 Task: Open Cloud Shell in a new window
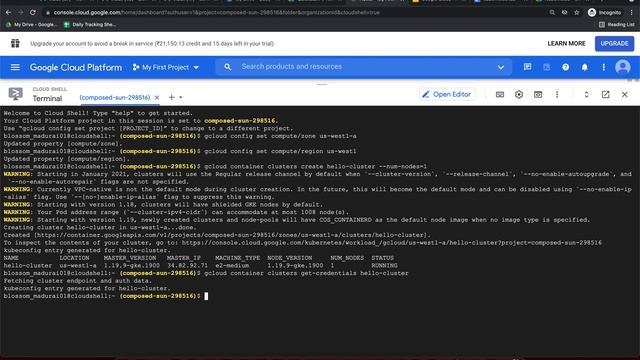tap(605, 94)
